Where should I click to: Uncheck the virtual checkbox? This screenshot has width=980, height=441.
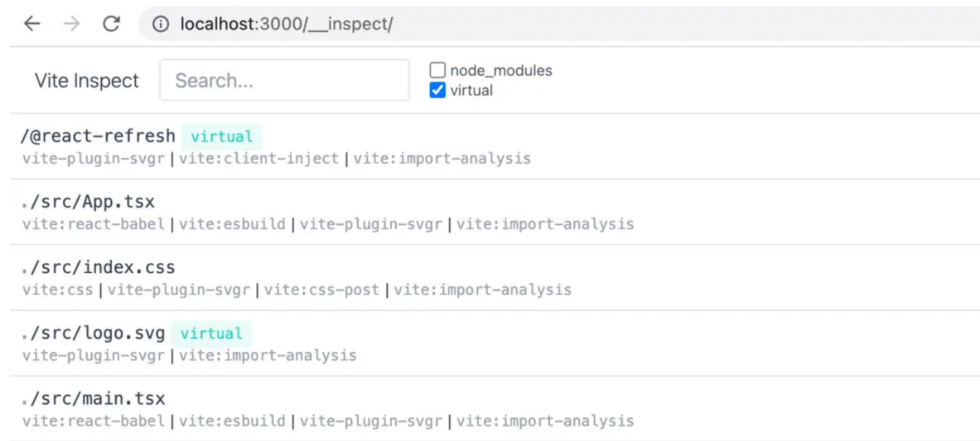tap(437, 90)
